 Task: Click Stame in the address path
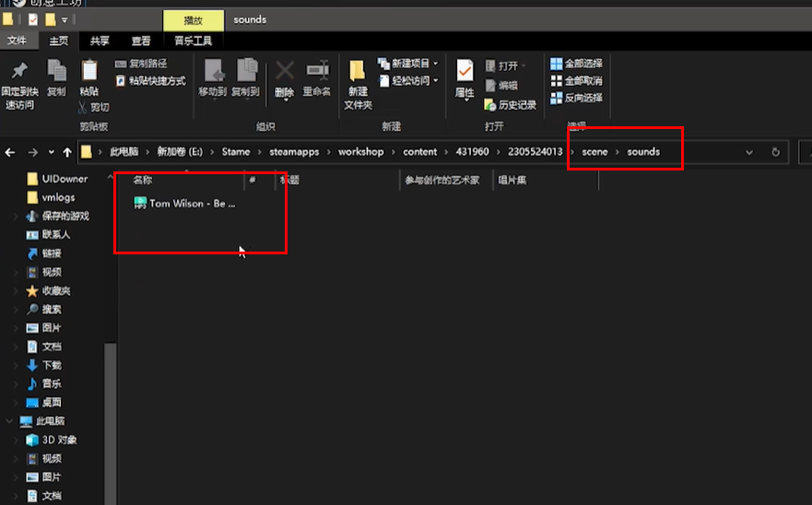pos(236,152)
